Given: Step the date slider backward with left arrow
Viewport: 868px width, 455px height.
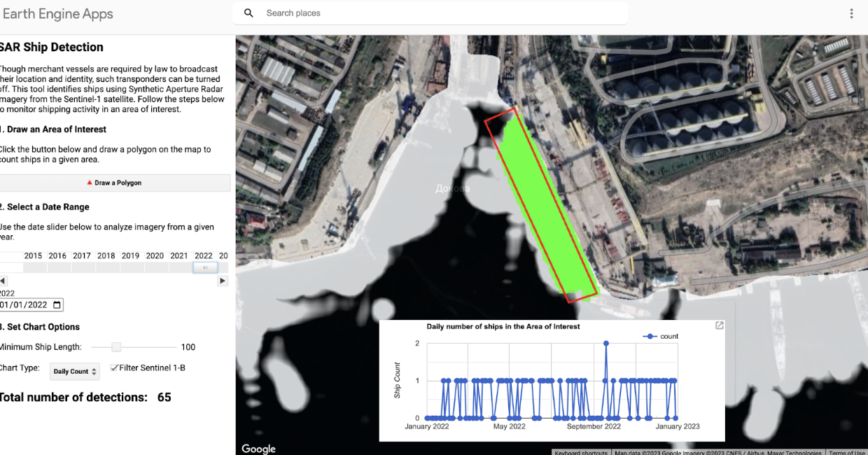Looking at the screenshot, I should tap(3, 281).
